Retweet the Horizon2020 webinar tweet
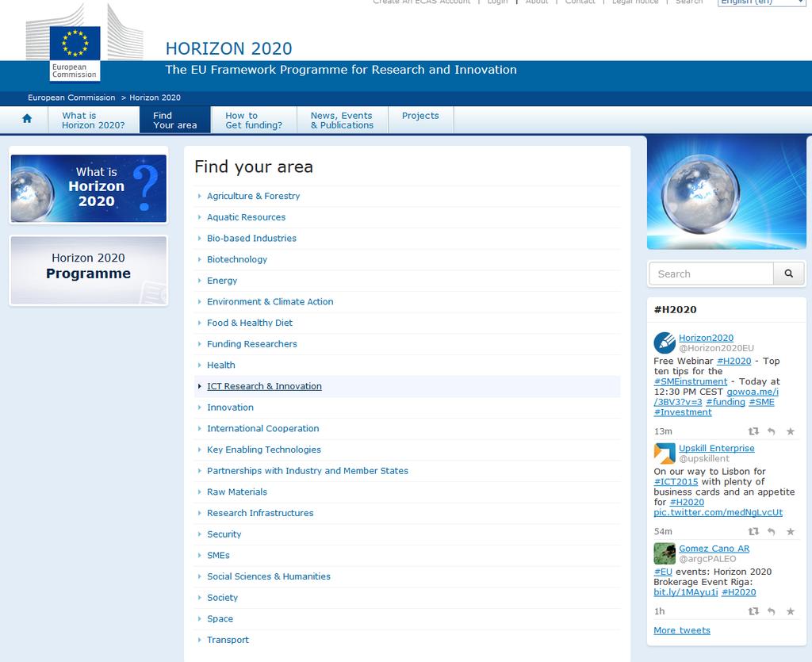 point(753,431)
